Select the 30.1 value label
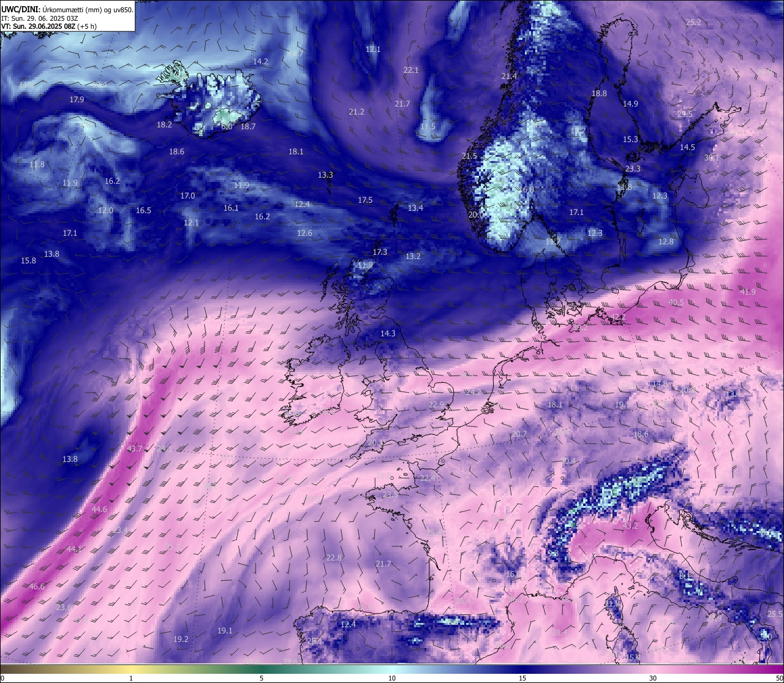This screenshot has height=683, width=784. point(711,158)
